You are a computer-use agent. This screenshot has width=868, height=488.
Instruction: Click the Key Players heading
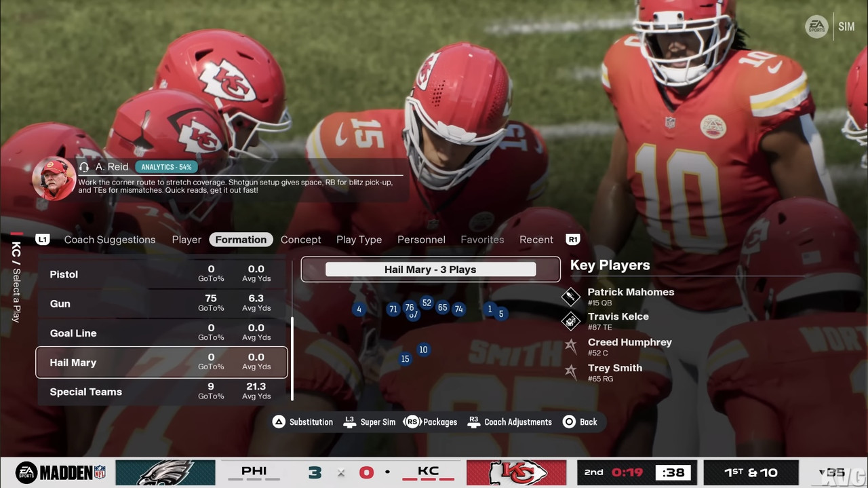(610, 265)
